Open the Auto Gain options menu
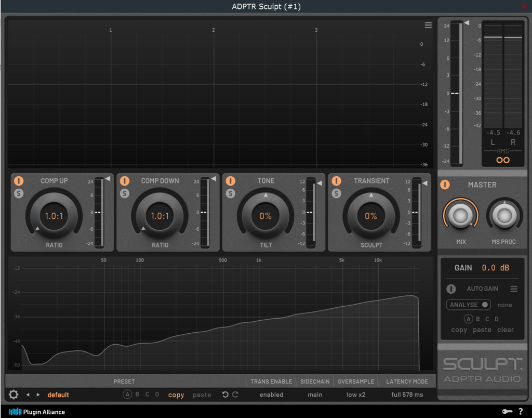 [x=514, y=289]
